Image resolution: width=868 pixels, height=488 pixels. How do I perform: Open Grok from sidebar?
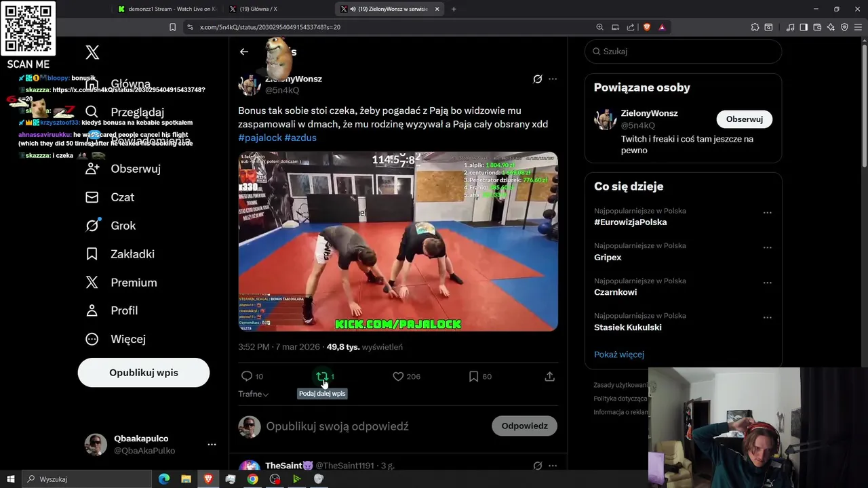(x=111, y=226)
